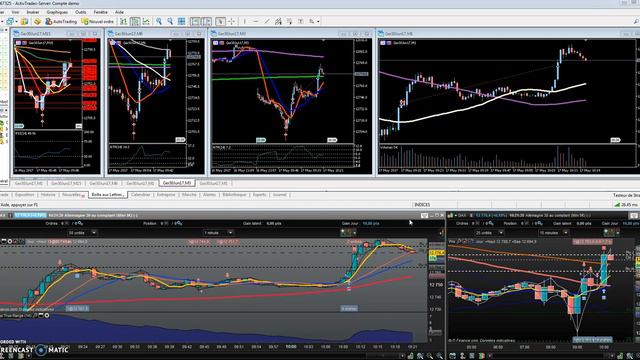The height and width of the screenshot is (360, 640).
Task: Open the Bibliothèque terminal tab
Action: tap(234, 195)
